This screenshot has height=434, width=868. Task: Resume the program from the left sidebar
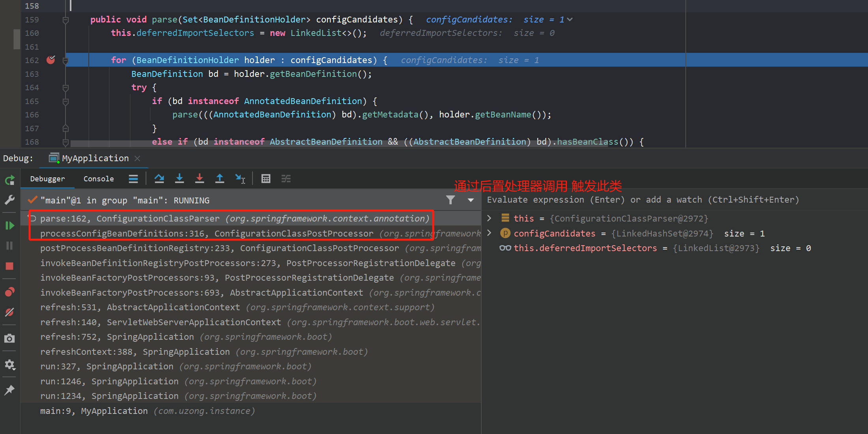[x=10, y=225]
